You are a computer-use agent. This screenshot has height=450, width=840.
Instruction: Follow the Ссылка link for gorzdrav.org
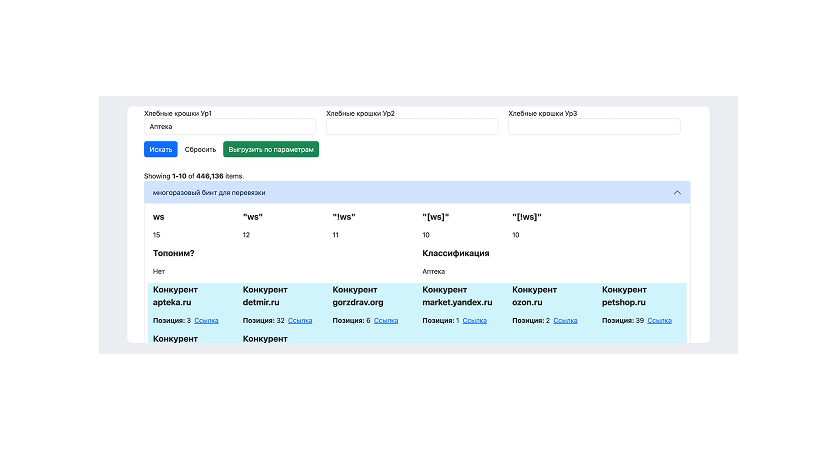386,321
